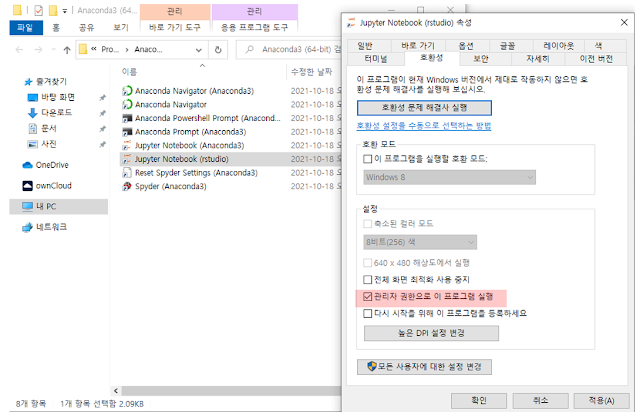The image size is (640, 412).
Task: Click the 다운로드 download arrow icon
Action: [32, 113]
